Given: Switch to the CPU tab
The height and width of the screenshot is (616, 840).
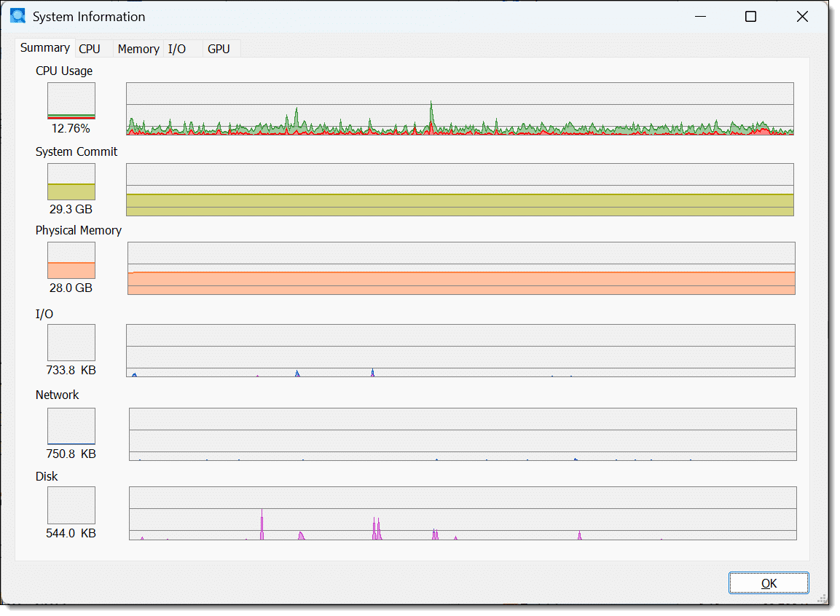Looking at the screenshot, I should pos(90,49).
